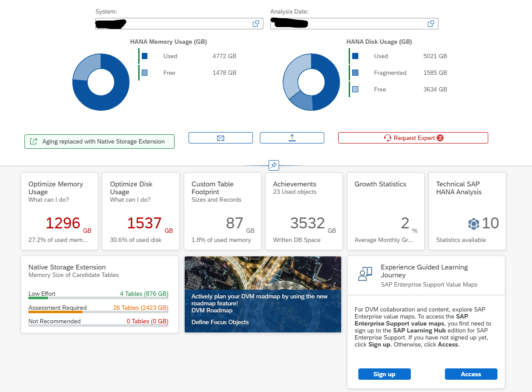
Task: Click the Low Effort label
Action: (42, 294)
